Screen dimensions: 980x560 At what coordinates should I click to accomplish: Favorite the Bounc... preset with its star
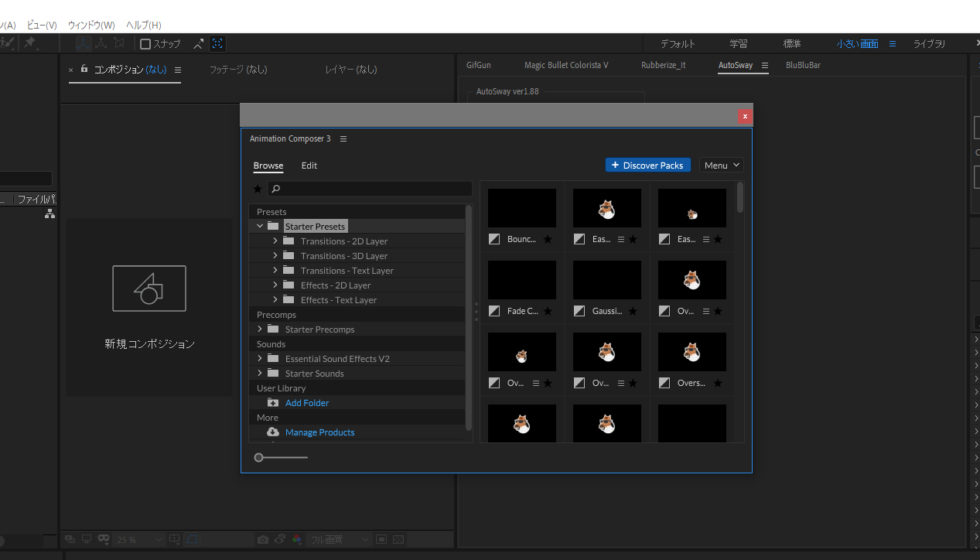[x=547, y=239]
